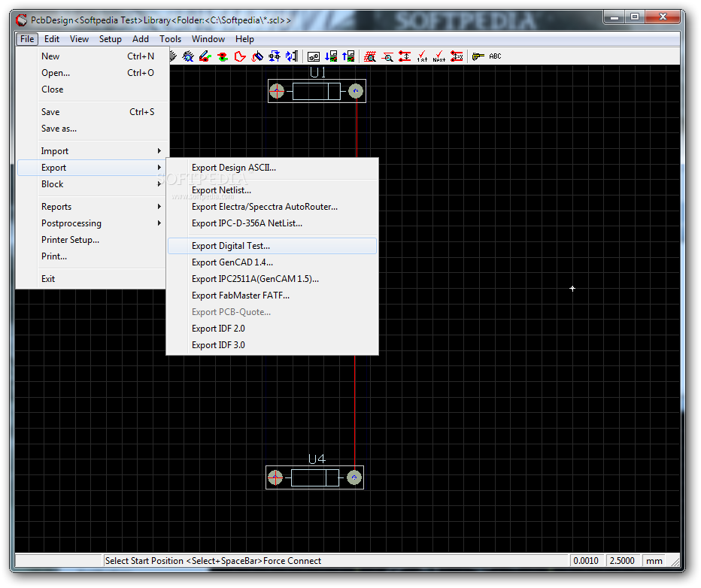Select the route trace pencil tool
Viewport: 701px width, 588px height.
(x=205, y=56)
